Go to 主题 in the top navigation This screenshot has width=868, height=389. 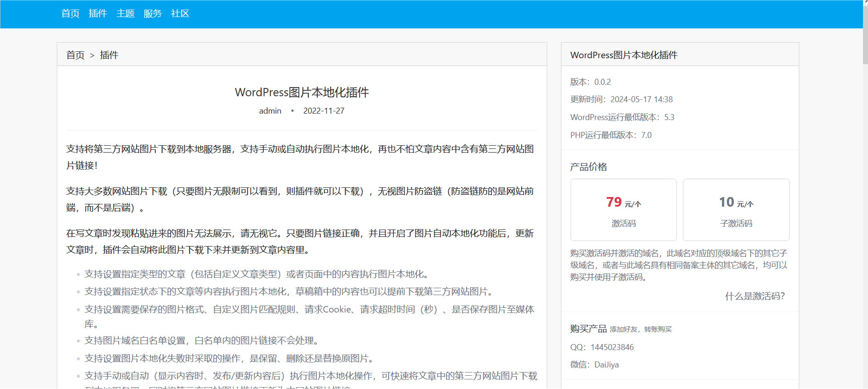[x=126, y=14]
